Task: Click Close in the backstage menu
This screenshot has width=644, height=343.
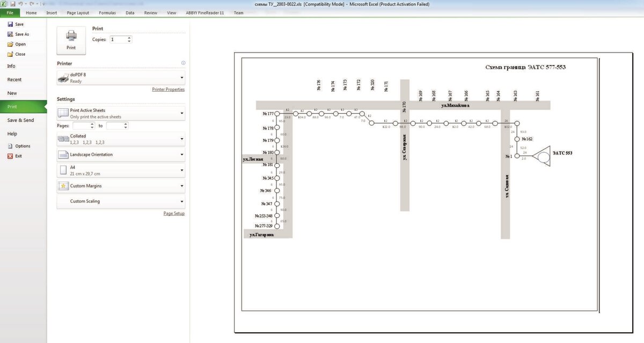Action: coord(16,54)
